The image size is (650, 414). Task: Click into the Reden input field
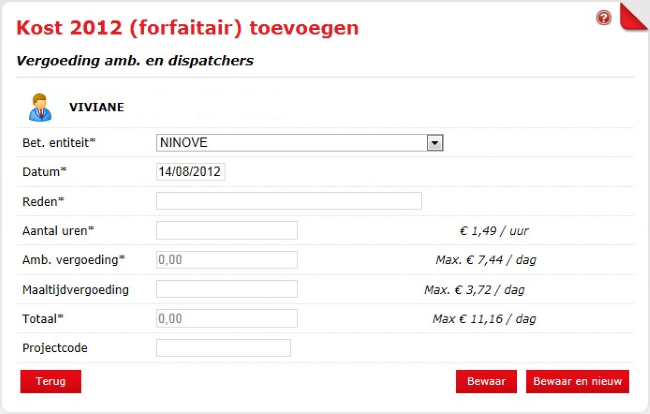coord(289,201)
